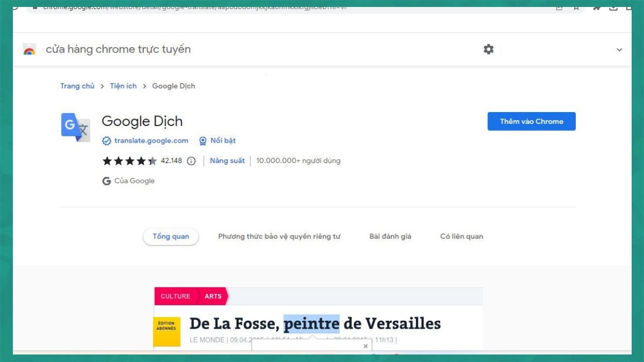Click the bookmark star in the toolbar
The height and width of the screenshot is (362, 644).
pyautogui.click(x=576, y=7)
